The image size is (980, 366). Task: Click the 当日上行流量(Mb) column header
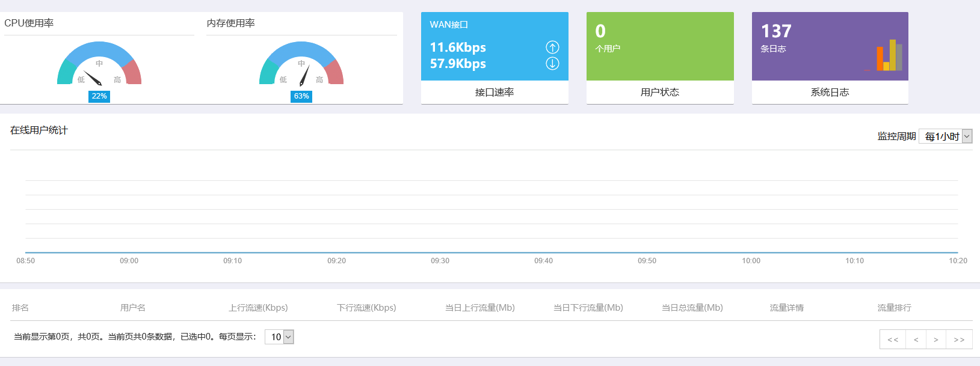[x=480, y=308]
